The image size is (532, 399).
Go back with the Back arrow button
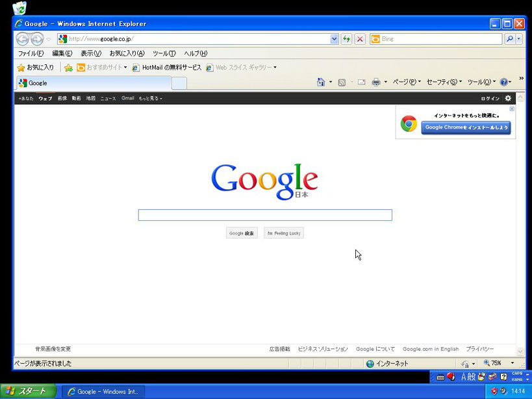pos(23,39)
